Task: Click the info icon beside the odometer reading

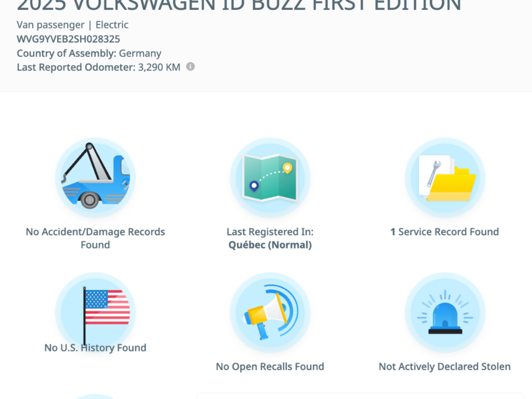Action: click(x=190, y=66)
